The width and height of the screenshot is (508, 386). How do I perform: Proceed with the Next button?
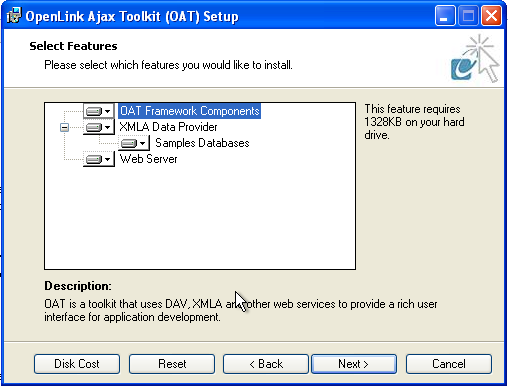point(354,364)
